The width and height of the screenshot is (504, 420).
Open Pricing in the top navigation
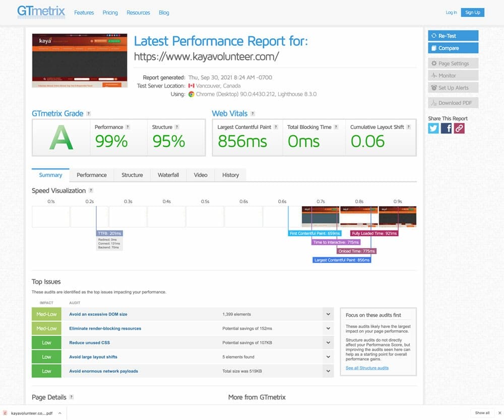pos(110,13)
